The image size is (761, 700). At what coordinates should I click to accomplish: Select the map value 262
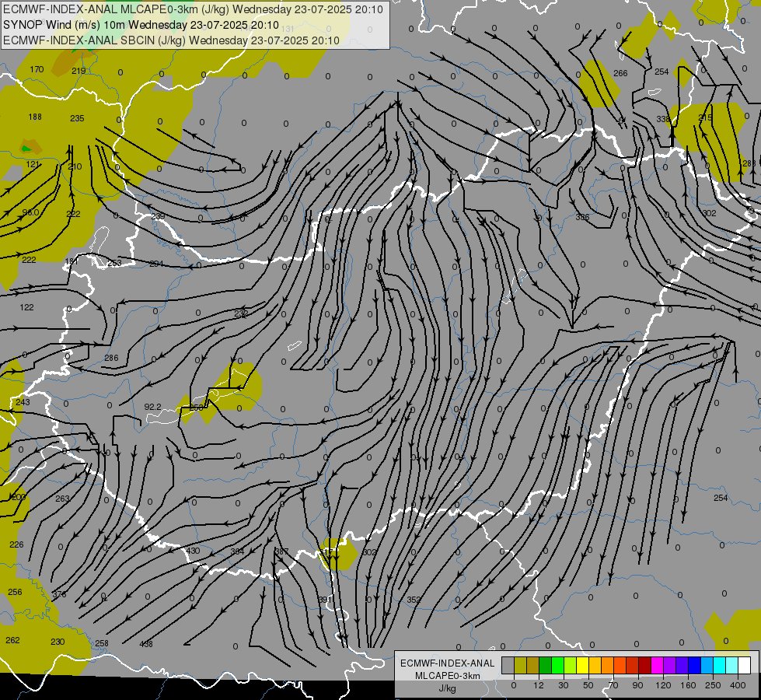click(x=12, y=640)
